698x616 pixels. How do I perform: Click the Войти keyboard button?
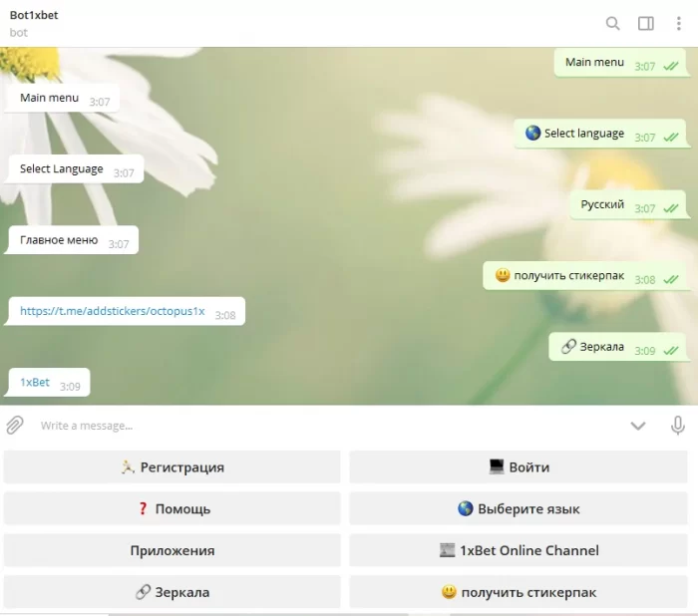pos(519,466)
